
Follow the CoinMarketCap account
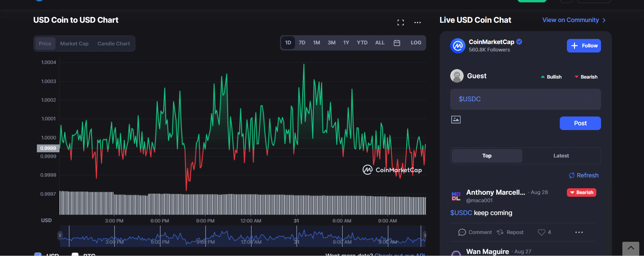coord(584,46)
